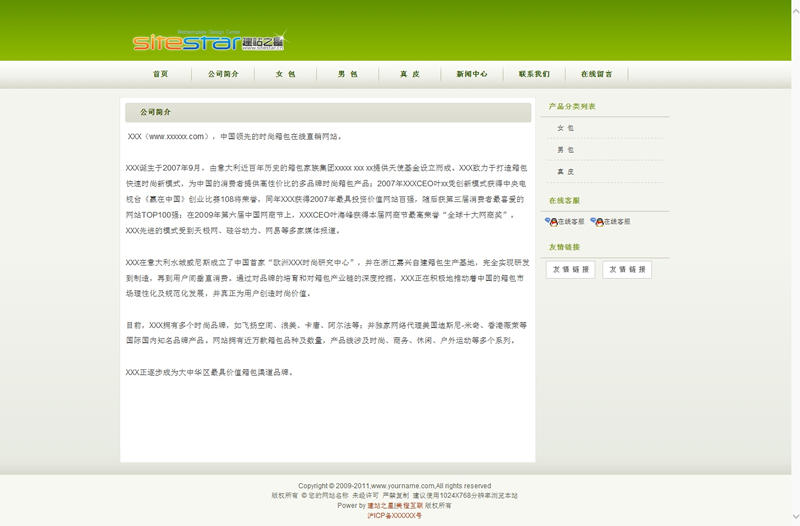Click 联系我们 in the navigation bar
800x526 pixels.
pyautogui.click(x=533, y=74)
